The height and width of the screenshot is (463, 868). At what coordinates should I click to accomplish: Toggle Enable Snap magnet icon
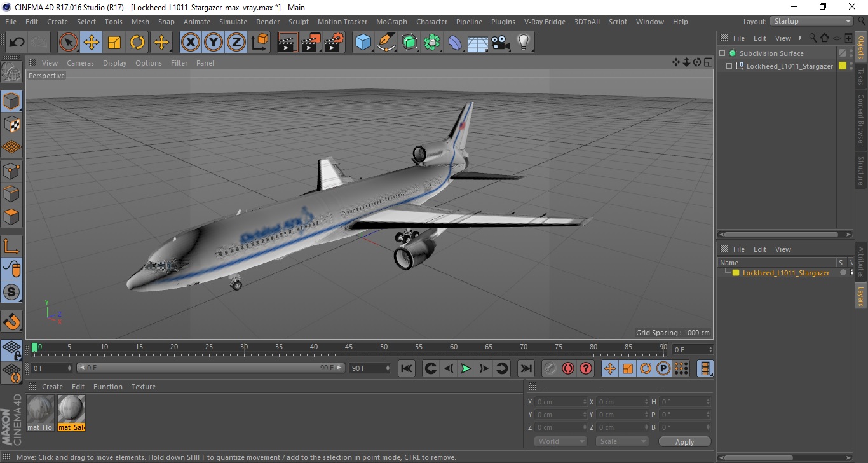tap(11, 321)
